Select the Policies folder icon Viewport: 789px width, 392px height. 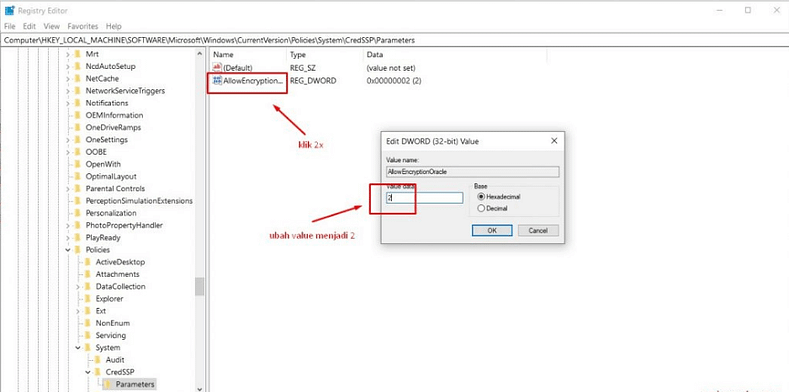77,250
